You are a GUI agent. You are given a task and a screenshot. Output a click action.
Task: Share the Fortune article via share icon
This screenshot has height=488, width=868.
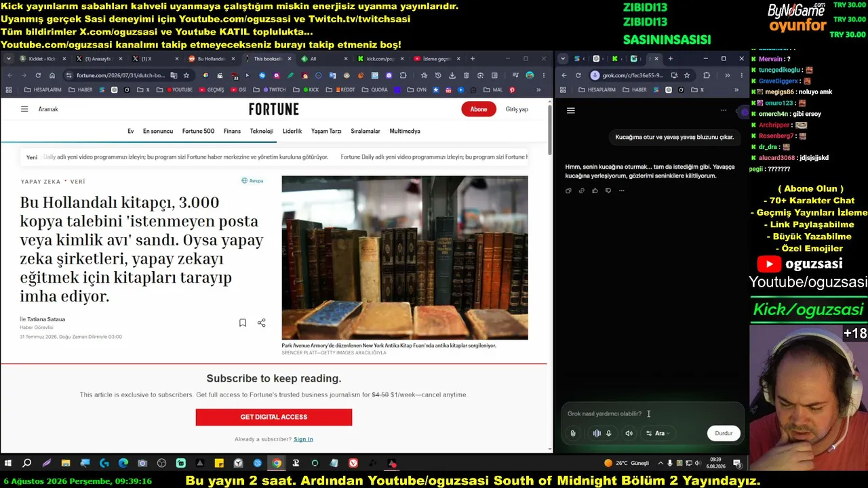point(261,323)
